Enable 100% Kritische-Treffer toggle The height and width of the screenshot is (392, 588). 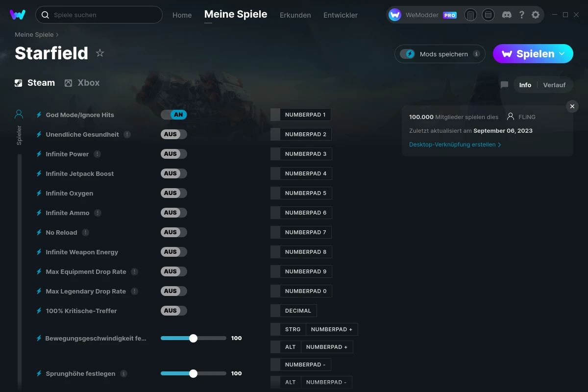pos(174,311)
